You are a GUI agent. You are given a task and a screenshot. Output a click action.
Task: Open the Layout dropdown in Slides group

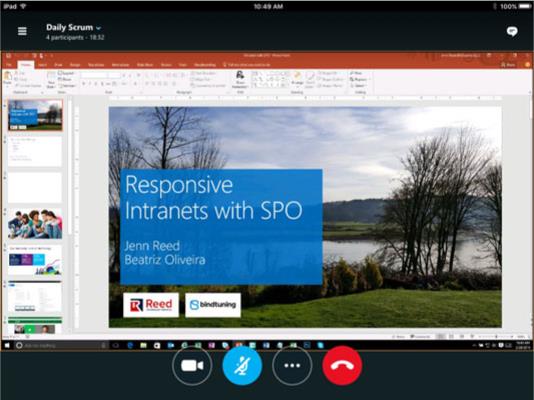coord(67,73)
